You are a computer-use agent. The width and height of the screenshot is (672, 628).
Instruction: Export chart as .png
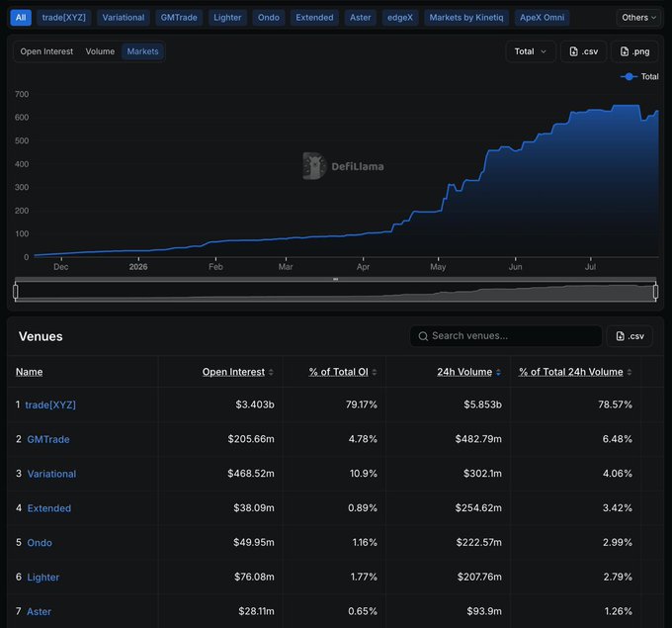click(x=635, y=51)
